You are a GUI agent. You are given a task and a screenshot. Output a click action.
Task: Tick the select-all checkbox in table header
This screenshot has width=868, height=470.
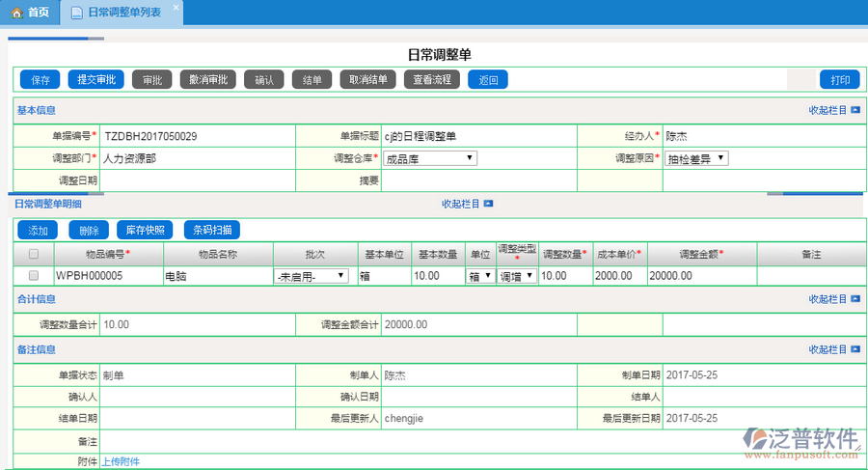point(34,255)
